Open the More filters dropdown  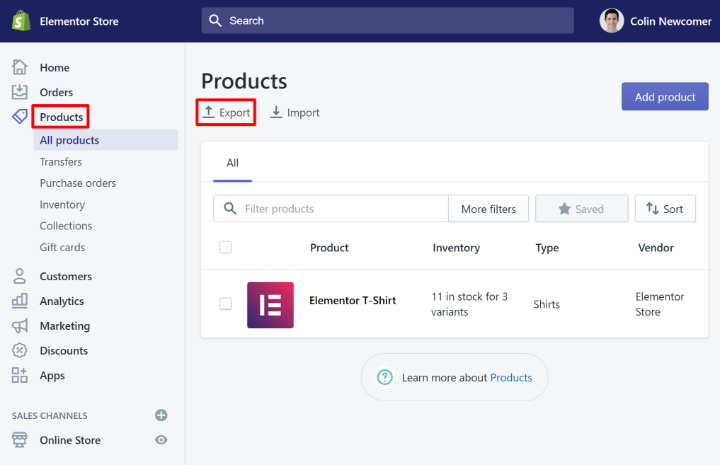click(x=488, y=209)
